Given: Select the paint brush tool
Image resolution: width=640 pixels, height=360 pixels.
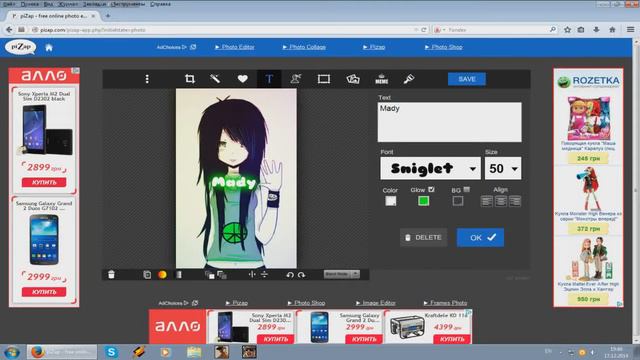Looking at the screenshot, I should coord(409,79).
